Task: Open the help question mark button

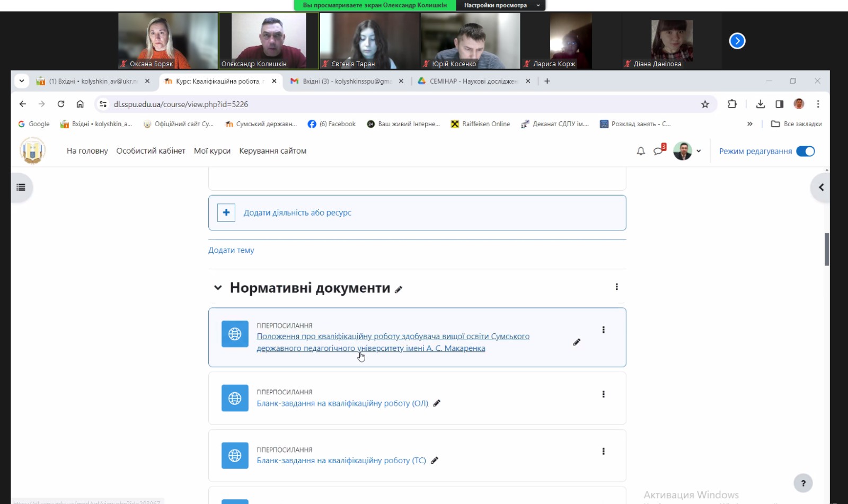Action: click(x=803, y=483)
